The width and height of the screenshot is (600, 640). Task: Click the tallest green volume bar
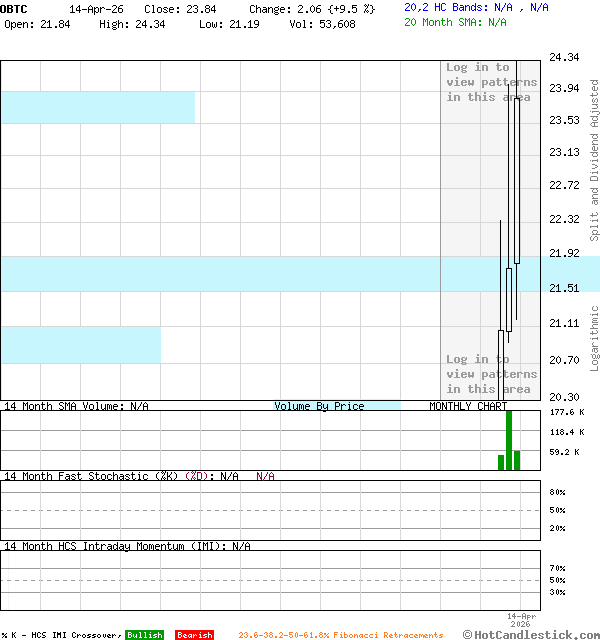point(509,440)
